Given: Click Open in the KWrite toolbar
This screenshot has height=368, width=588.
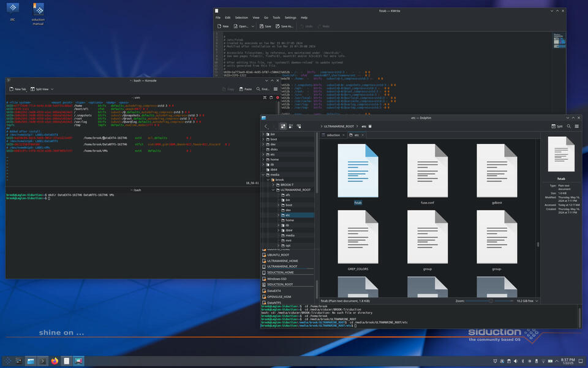Looking at the screenshot, I should (241, 26).
